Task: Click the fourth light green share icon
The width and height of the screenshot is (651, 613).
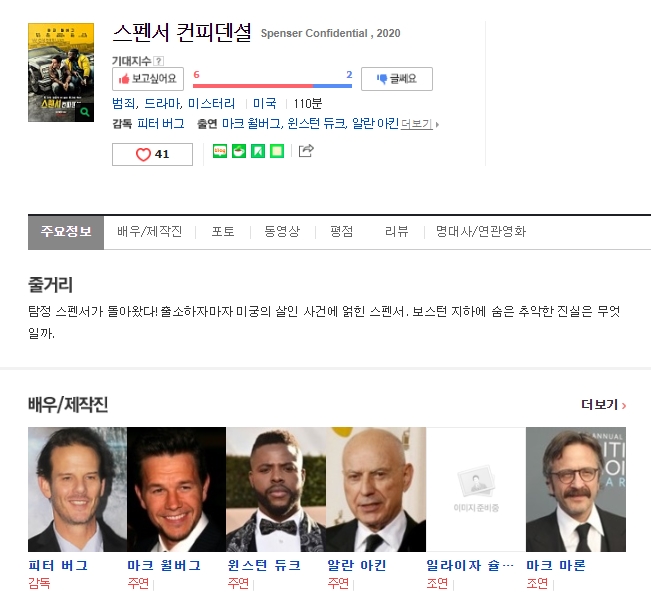Action: coord(277,151)
